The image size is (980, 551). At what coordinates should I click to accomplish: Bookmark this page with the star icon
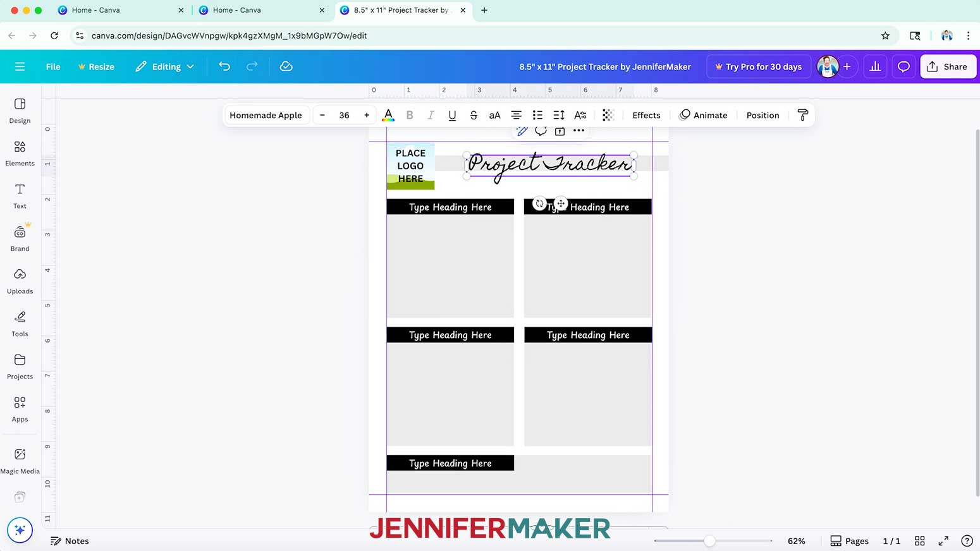coord(885,35)
